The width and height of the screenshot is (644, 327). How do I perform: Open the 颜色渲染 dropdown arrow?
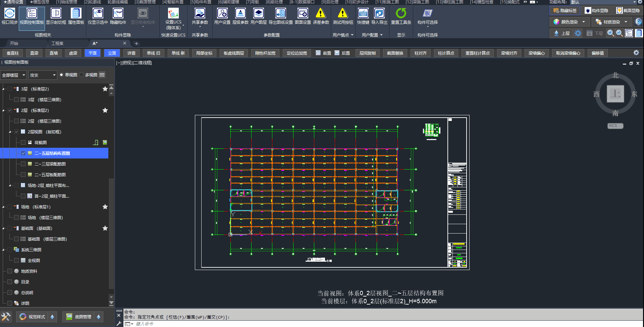tap(584, 22)
